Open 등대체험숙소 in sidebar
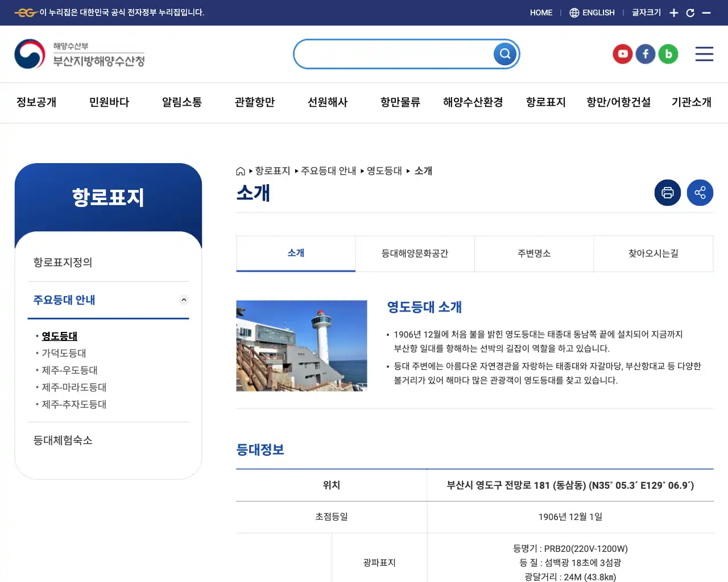728x582 pixels. coord(63,440)
